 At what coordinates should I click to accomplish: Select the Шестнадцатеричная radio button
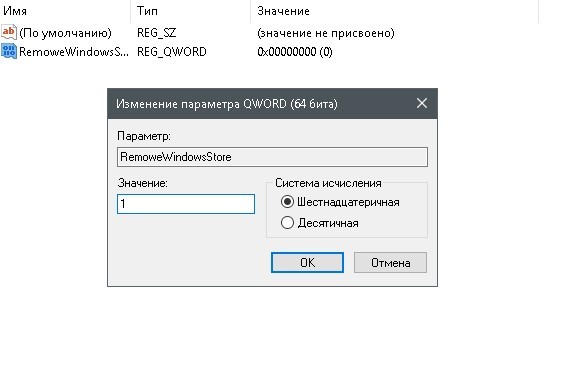287,202
